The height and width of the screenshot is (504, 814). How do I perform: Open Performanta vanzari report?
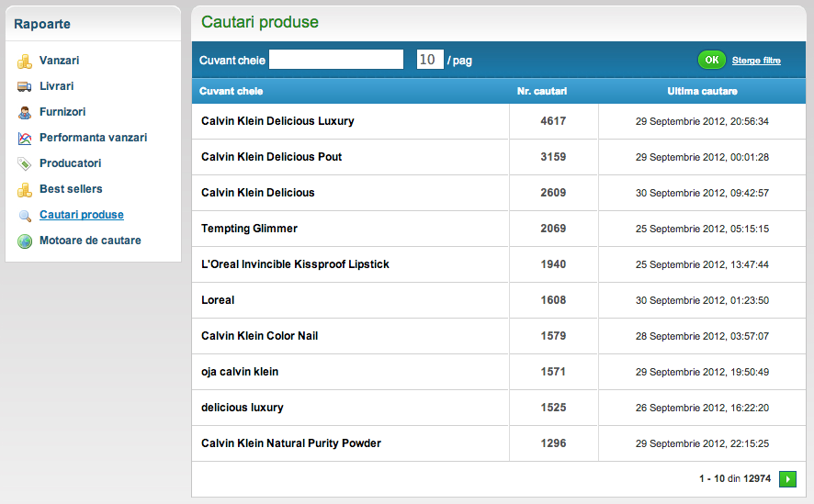pos(94,138)
